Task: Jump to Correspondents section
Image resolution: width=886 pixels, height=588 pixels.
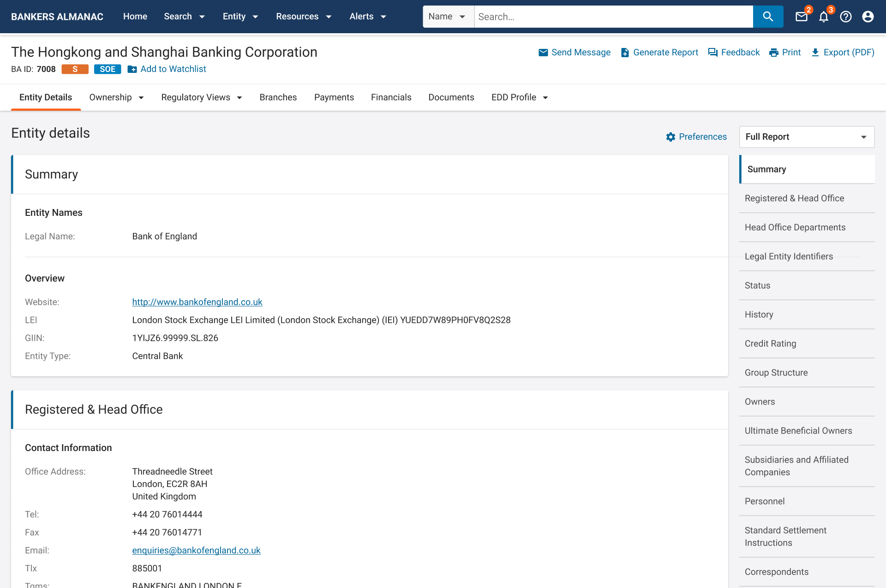Action: [807, 572]
